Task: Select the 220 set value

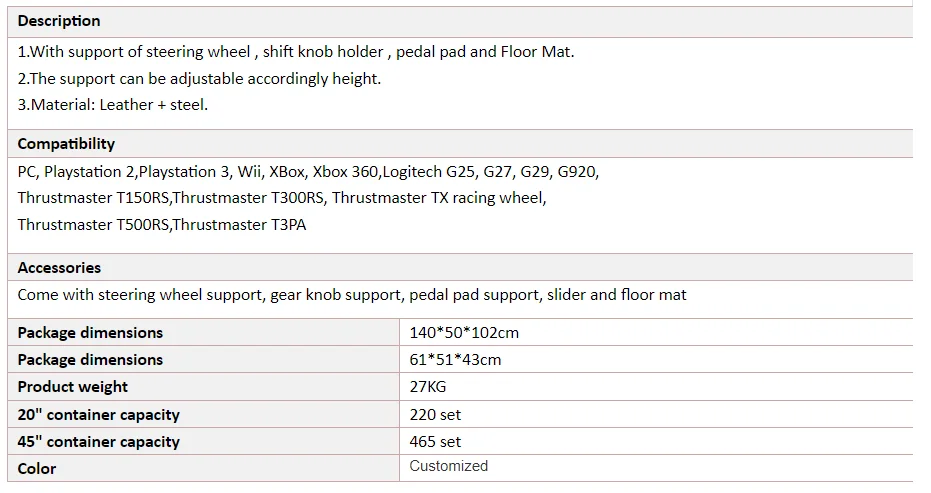Action: [435, 415]
